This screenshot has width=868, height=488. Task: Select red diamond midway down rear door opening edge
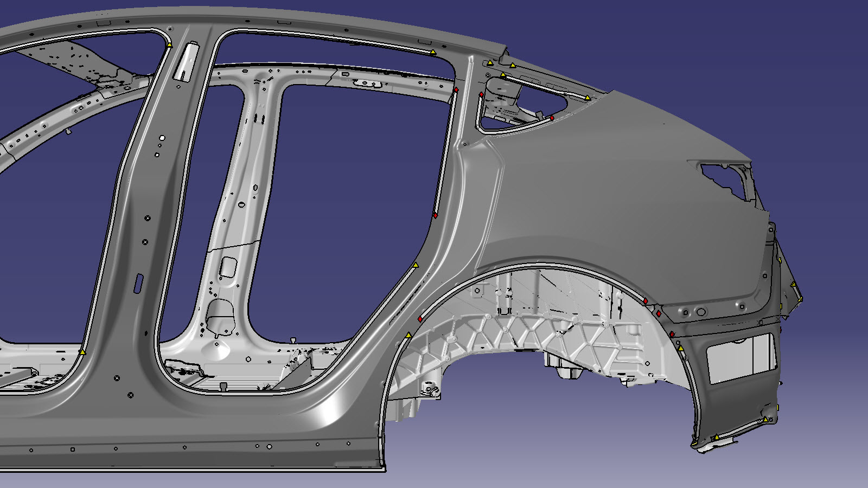(x=436, y=216)
